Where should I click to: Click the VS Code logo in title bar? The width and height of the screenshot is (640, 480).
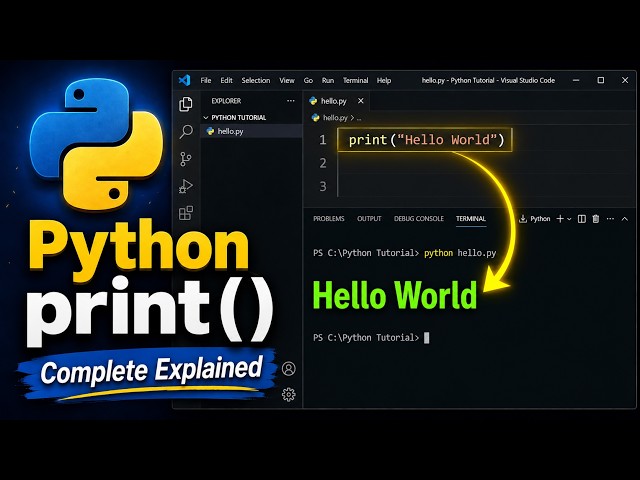184,80
